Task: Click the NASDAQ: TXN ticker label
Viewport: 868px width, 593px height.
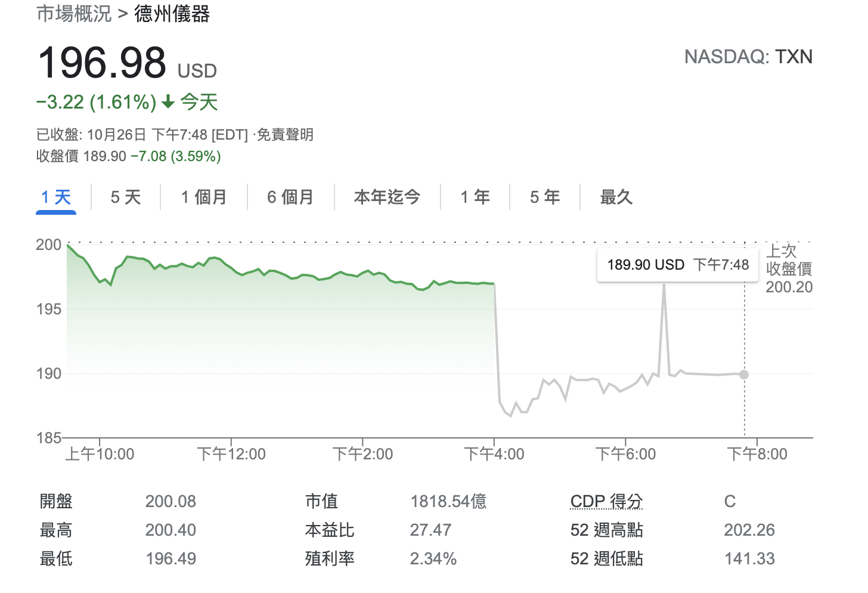Action: click(x=748, y=57)
